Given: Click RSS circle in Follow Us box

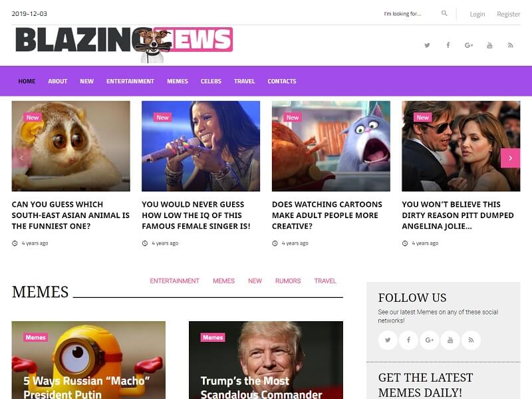Looking at the screenshot, I should click(x=471, y=340).
